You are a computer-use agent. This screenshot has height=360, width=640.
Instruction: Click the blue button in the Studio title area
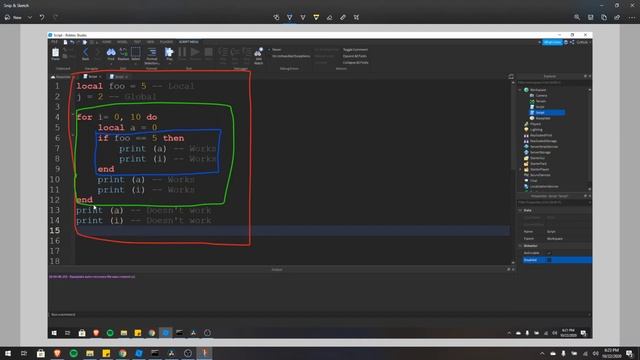[552, 42]
